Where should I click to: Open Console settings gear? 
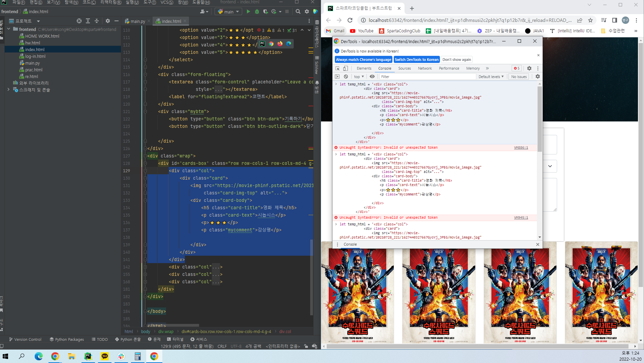coord(538,77)
